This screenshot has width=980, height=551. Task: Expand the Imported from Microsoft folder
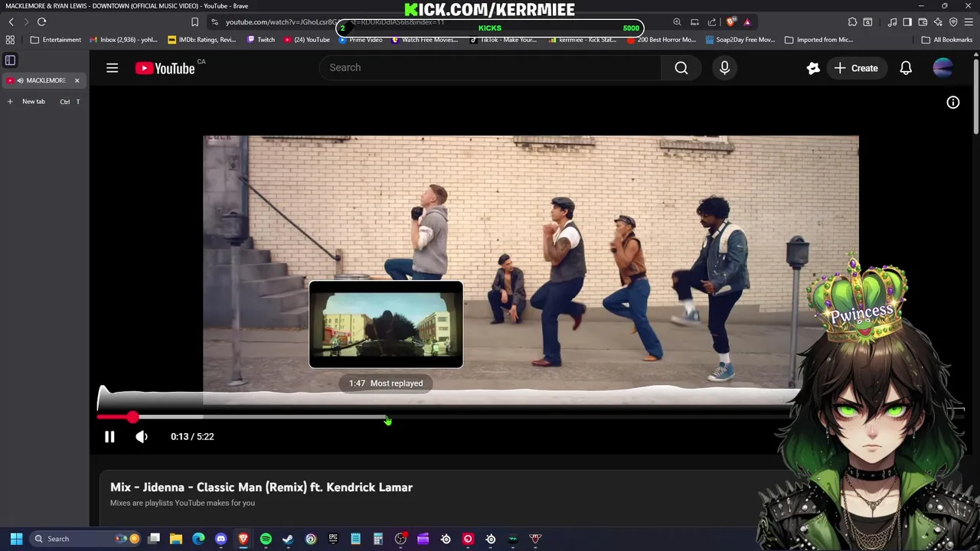[x=818, y=40]
